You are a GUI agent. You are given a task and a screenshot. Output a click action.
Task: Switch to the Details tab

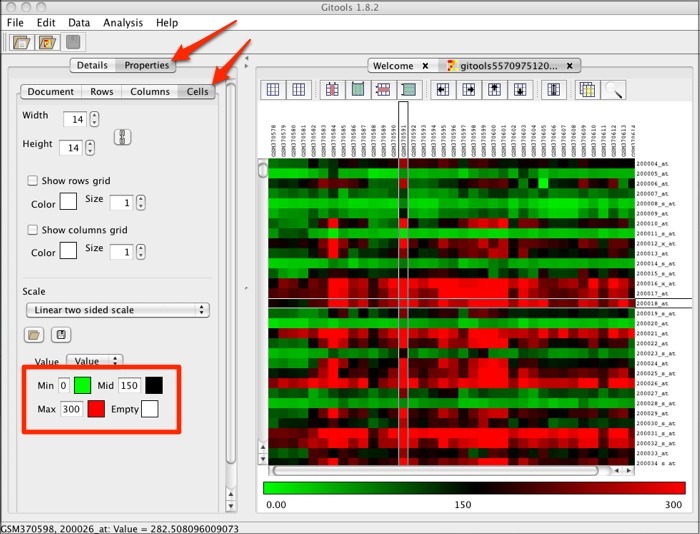click(x=92, y=65)
